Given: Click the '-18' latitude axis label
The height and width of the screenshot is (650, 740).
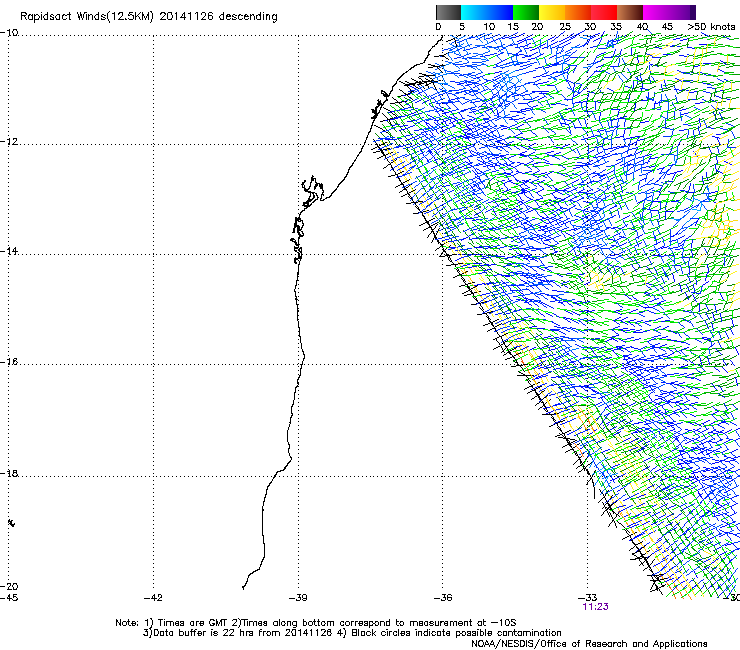Looking at the screenshot, I should point(9,473).
